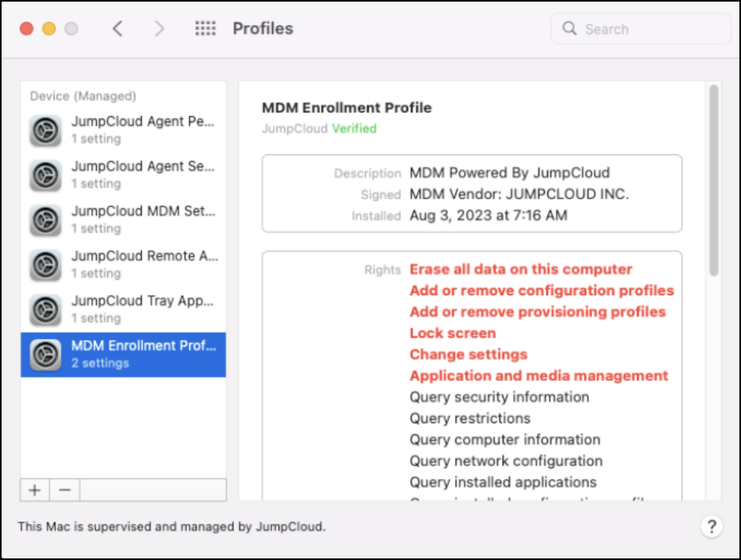The image size is (741, 560).
Task: Open the show-all grid icon
Action: tap(206, 29)
